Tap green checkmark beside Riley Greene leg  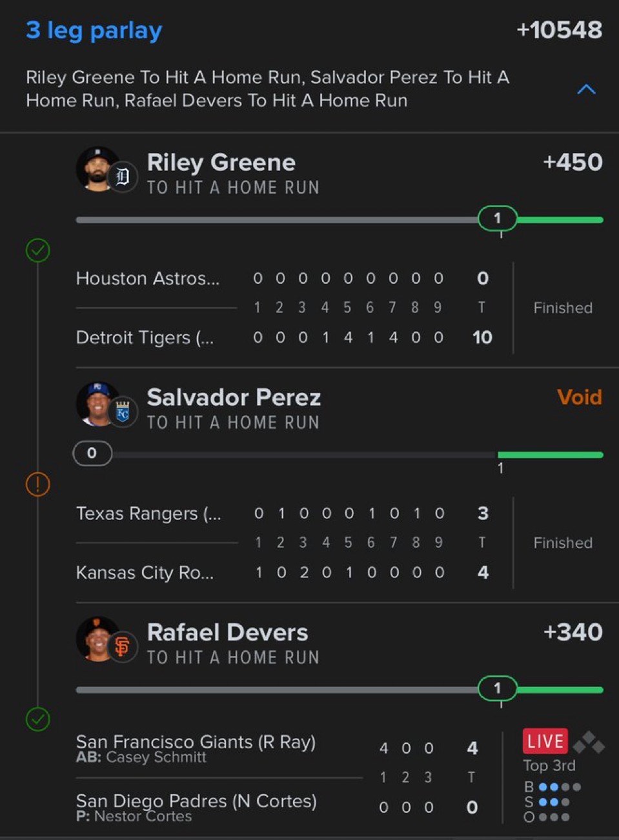(37, 250)
